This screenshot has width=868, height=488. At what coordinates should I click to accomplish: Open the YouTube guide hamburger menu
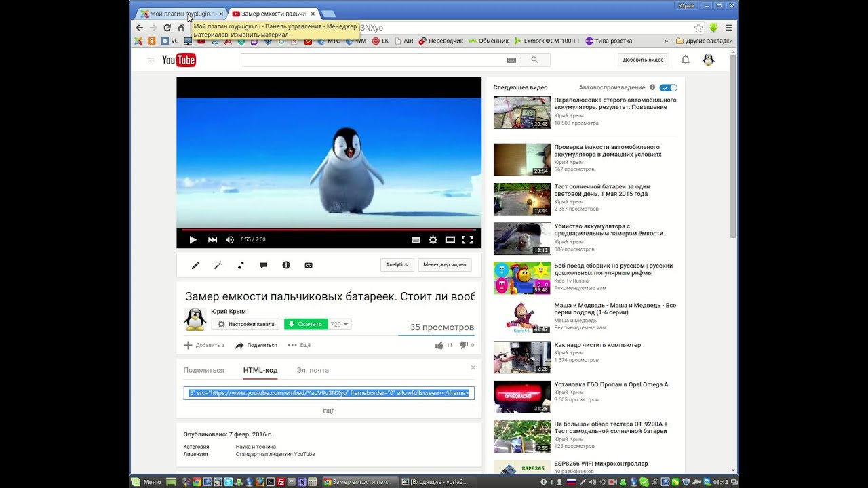point(151,60)
